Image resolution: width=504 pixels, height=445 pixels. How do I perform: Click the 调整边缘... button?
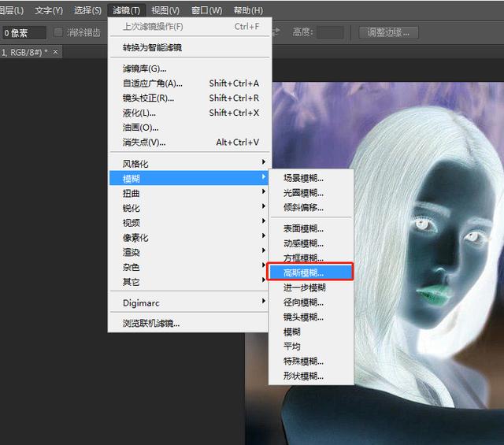pyautogui.click(x=388, y=32)
